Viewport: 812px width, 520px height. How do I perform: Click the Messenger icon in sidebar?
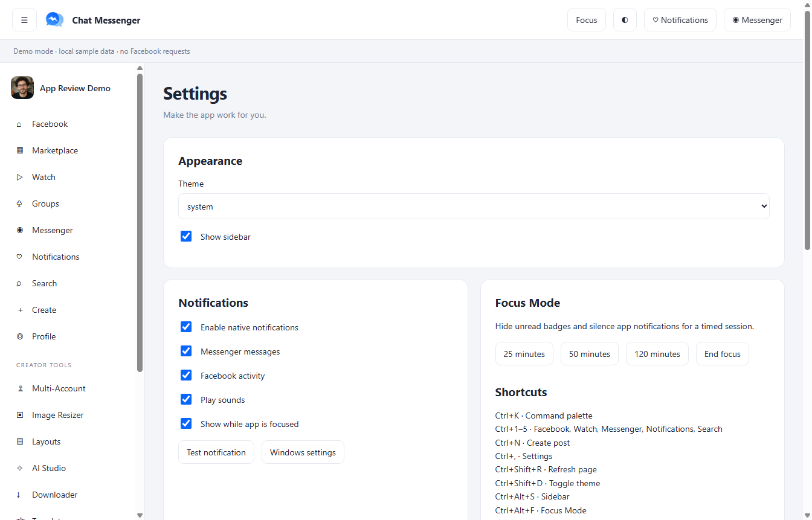tap(19, 231)
